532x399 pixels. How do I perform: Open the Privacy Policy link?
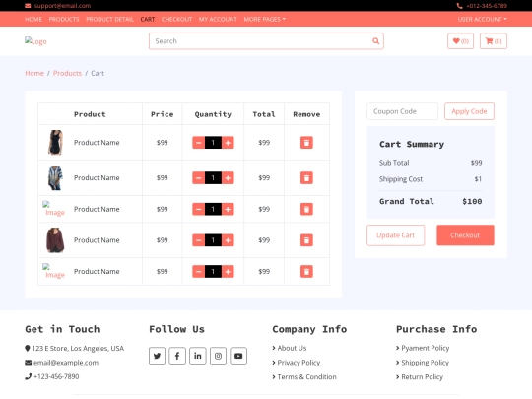(x=299, y=363)
